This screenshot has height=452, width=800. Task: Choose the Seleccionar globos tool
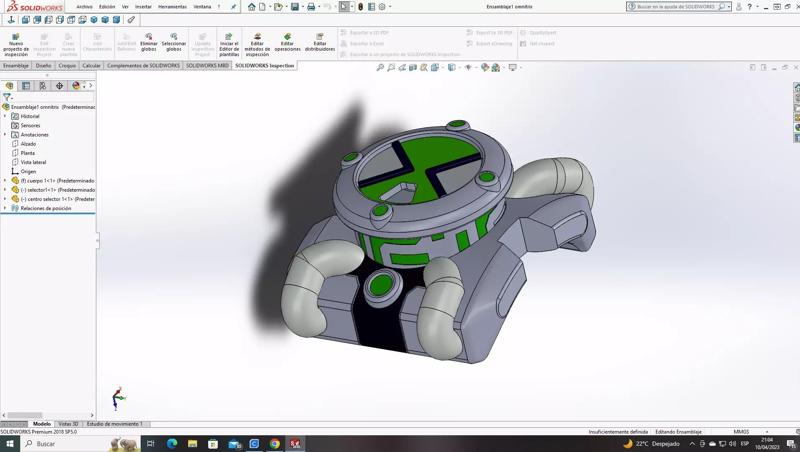tap(173, 36)
